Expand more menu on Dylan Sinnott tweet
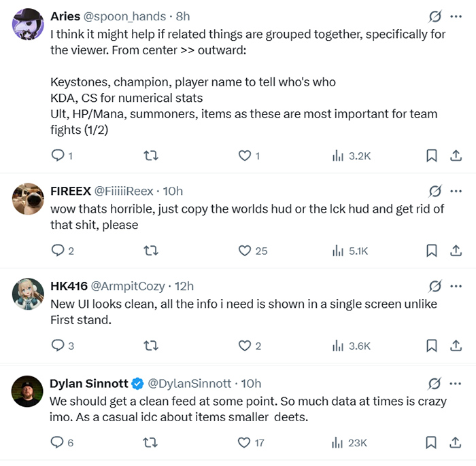The width and height of the screenshot is (476, 466). [x=456, y=383]
